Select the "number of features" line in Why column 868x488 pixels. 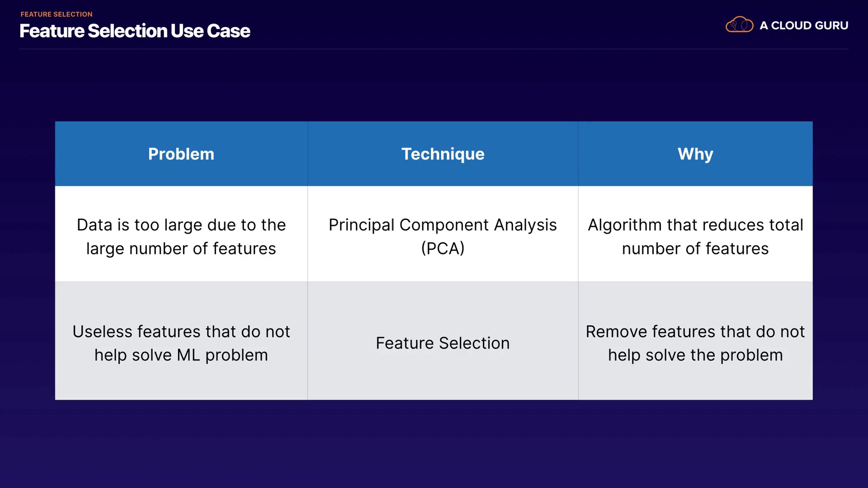coord(695,249)
